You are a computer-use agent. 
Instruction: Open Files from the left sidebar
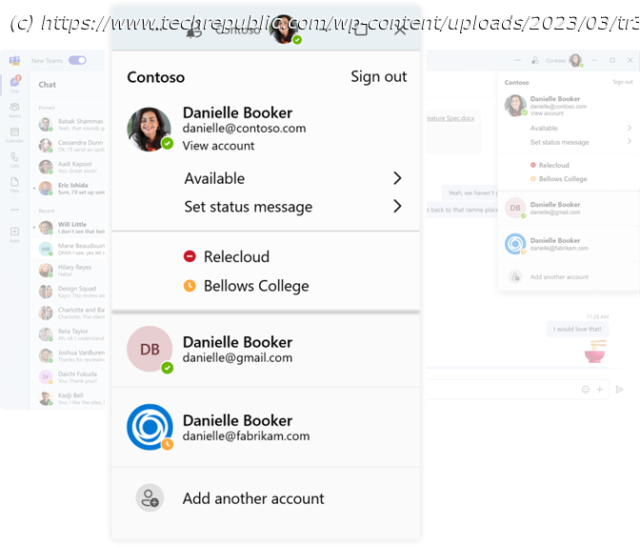15,184
